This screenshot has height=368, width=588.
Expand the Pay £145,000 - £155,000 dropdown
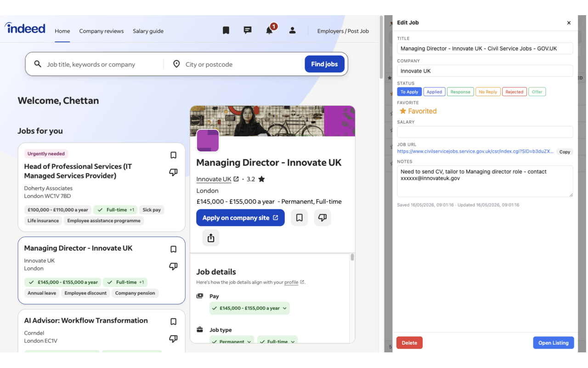(249, 308)
